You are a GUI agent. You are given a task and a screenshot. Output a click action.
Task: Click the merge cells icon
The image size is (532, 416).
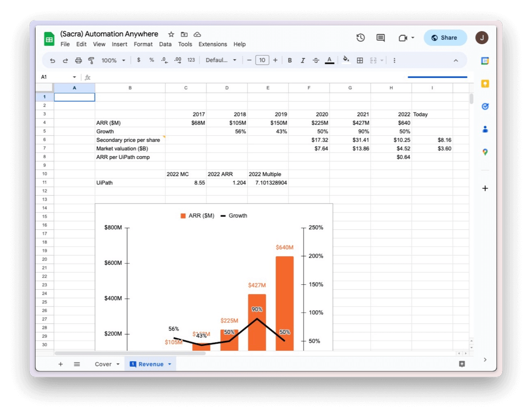[x=373, y=60]
